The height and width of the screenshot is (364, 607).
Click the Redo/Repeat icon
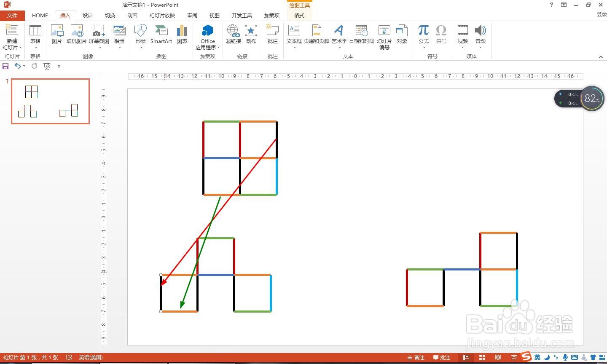coord(34,66)
